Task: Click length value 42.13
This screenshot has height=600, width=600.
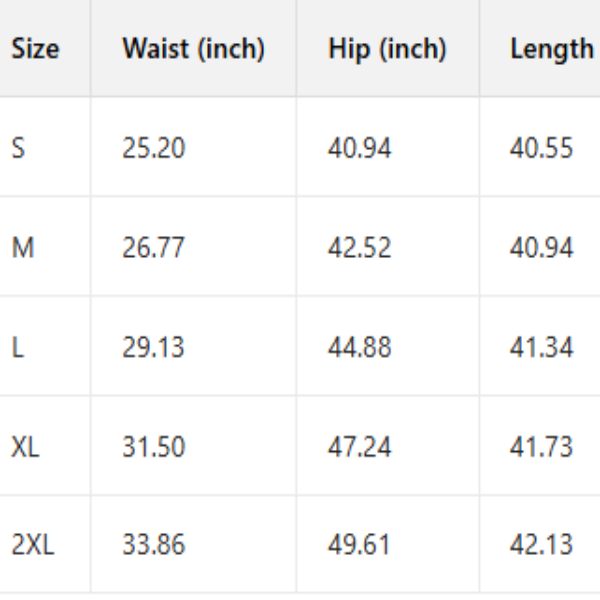Action: click(541, 546)
